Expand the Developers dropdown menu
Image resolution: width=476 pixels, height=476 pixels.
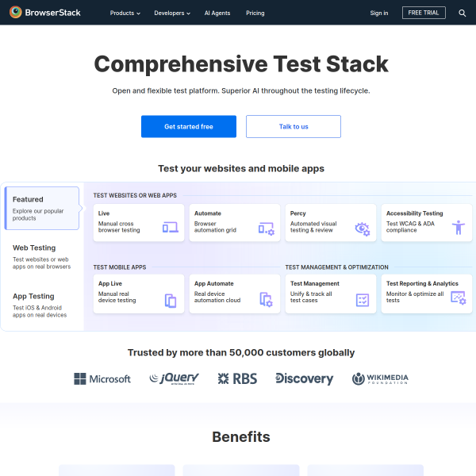[172, 13]
